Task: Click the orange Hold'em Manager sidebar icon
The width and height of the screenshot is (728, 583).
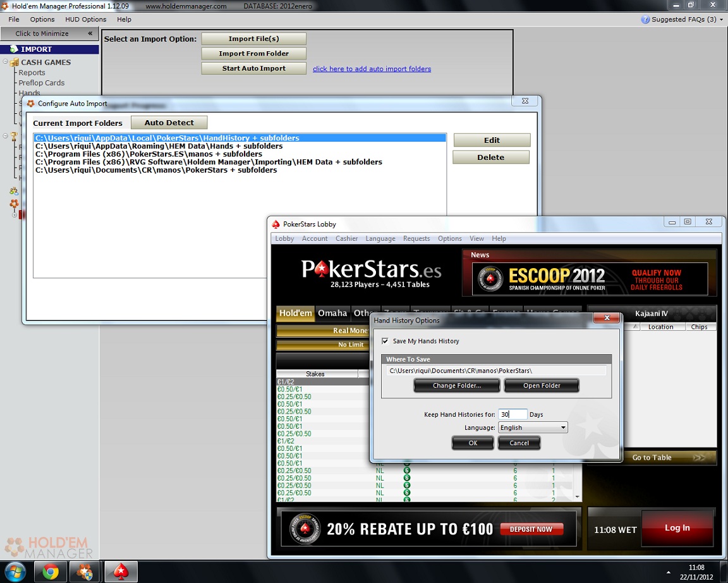Action: click(14, 204)
